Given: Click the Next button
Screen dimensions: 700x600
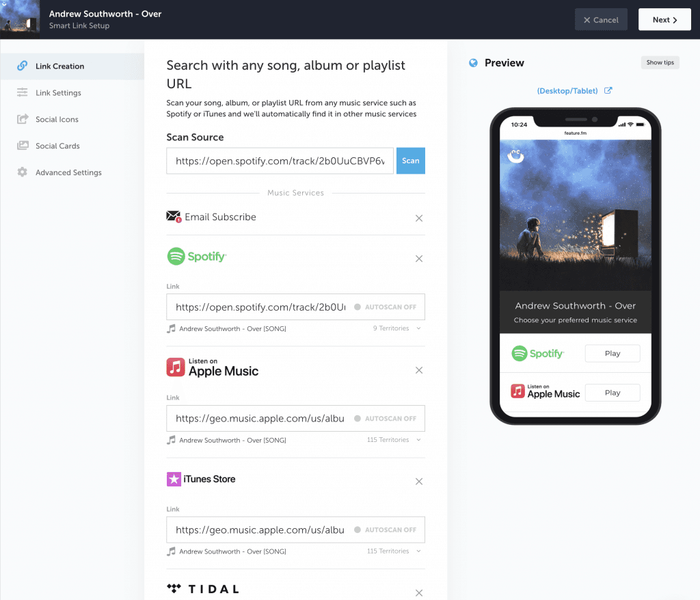Looking at the screenshot, I should [x=664, y=20].
